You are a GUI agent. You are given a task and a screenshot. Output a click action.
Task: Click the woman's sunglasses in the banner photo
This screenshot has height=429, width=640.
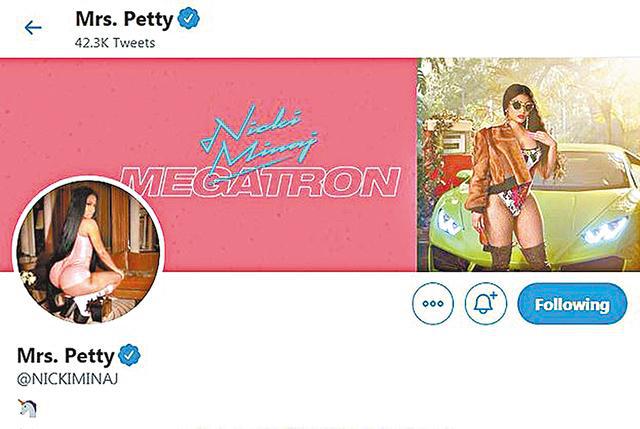tap(522, 106)
